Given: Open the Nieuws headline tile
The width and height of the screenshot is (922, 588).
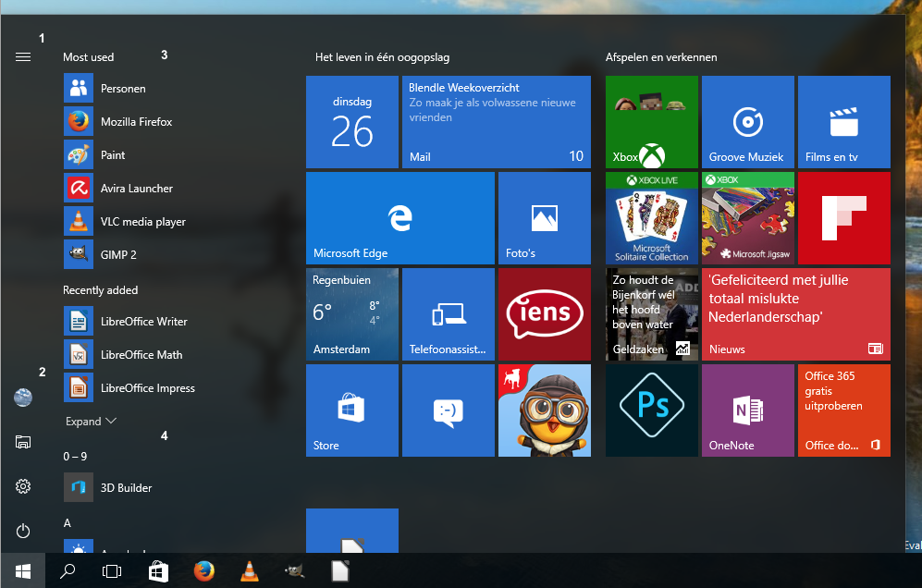Looking at the screenshot, I should (795, 313).
